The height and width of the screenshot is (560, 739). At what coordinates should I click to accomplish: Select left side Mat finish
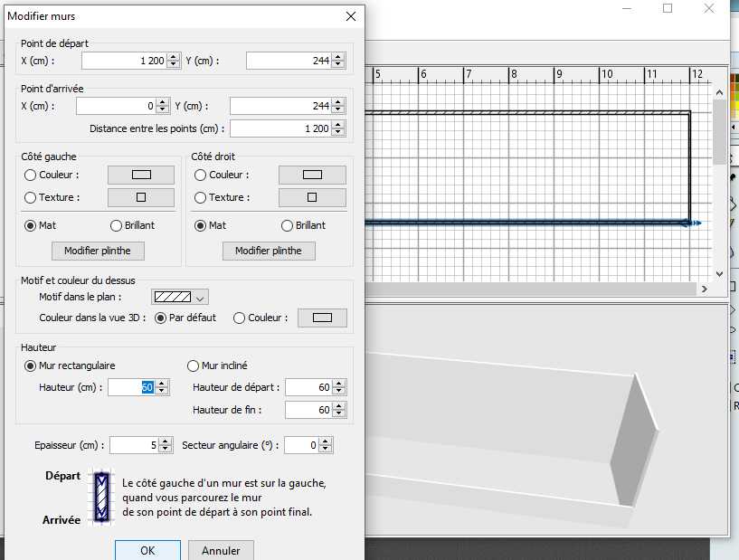30,226
